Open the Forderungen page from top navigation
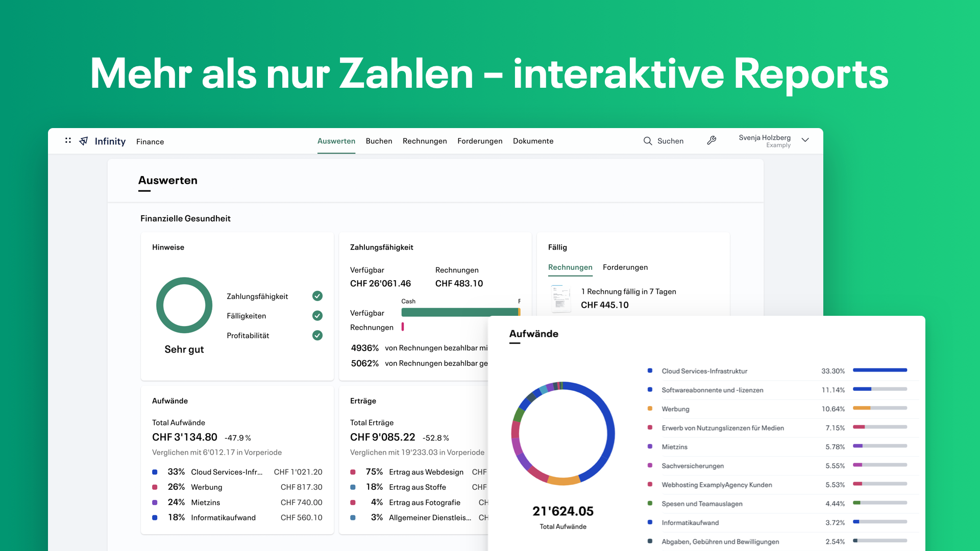The image size is (980, 551). [x=480, y=141]
